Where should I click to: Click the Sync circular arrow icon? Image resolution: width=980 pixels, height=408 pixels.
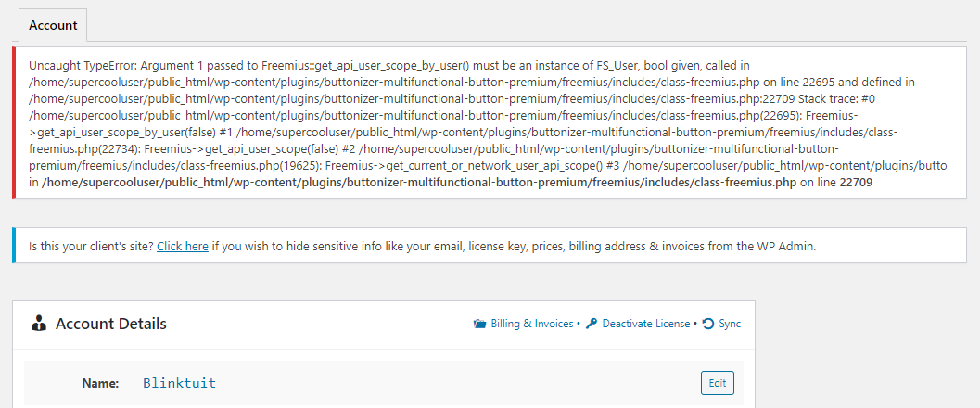[708, 324]
